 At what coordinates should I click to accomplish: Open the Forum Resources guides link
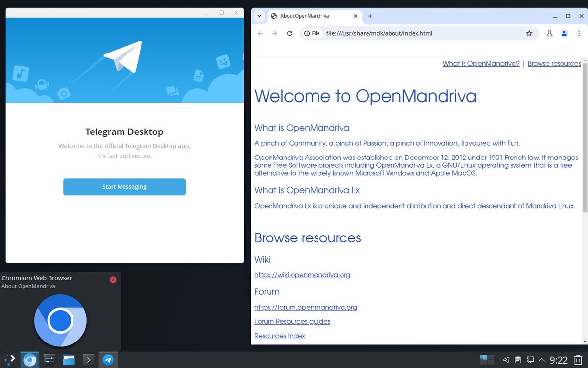point(292,321)
